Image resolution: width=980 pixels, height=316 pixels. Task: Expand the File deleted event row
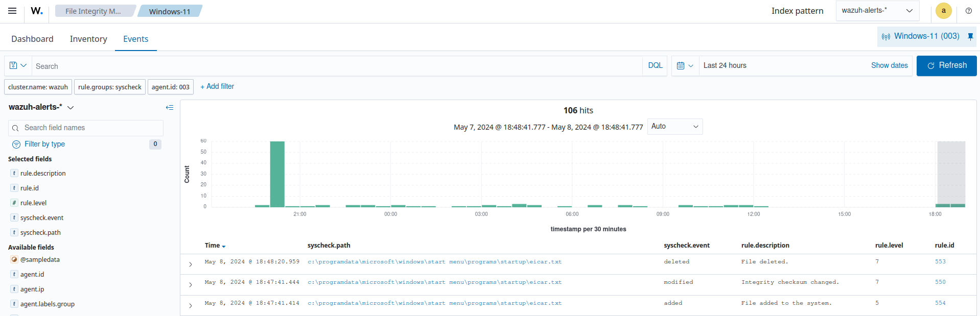(191, 264)
